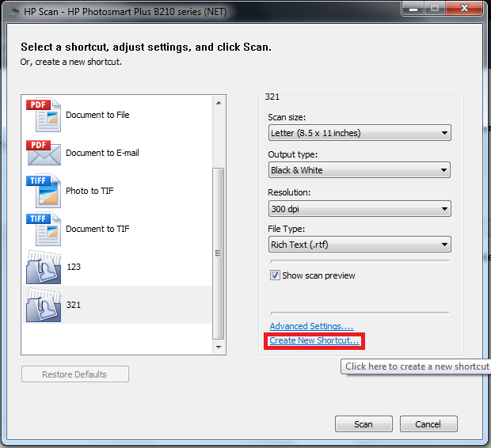
Task: Expand the Output type dropdown
Action: coord(360,170)
